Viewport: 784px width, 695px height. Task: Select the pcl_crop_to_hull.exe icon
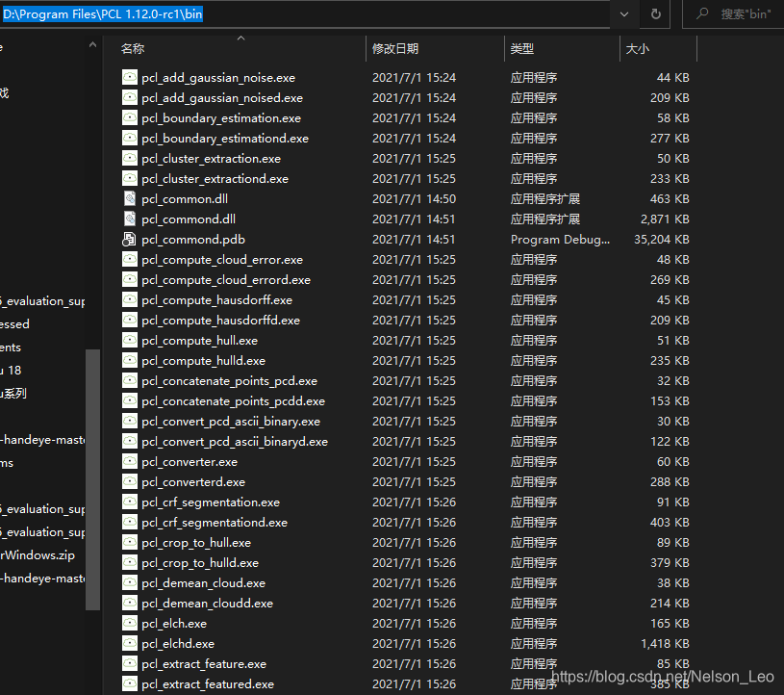coord(130,543)
